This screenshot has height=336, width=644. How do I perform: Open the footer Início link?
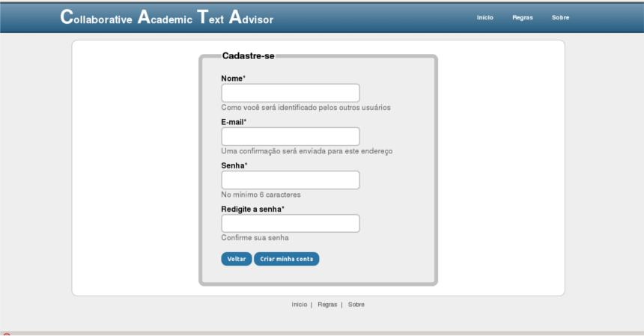(x=299, y=305)
